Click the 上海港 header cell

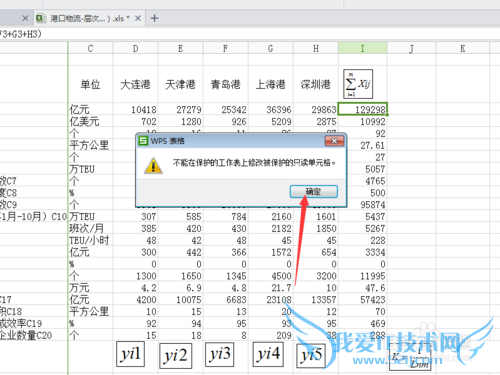270,84
